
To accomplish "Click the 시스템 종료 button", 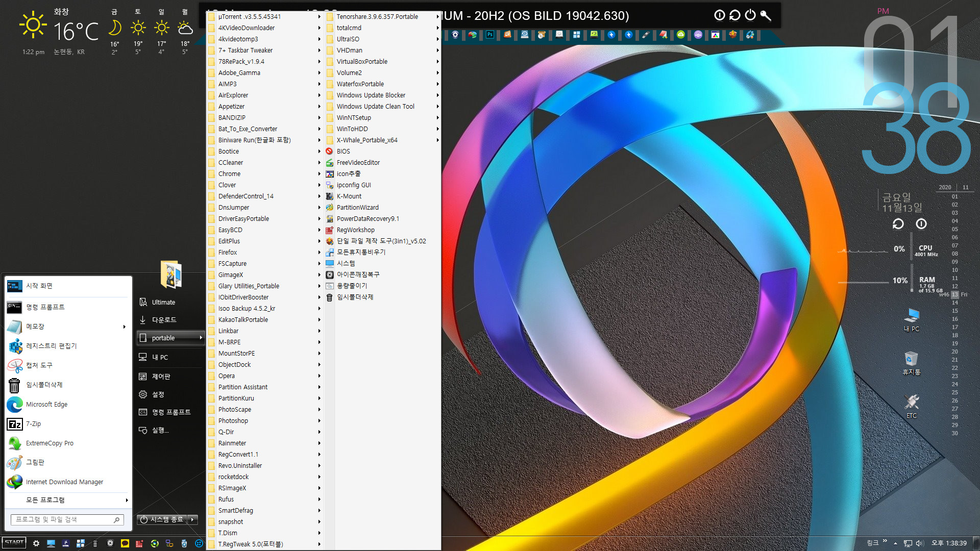I will point(162,519).
